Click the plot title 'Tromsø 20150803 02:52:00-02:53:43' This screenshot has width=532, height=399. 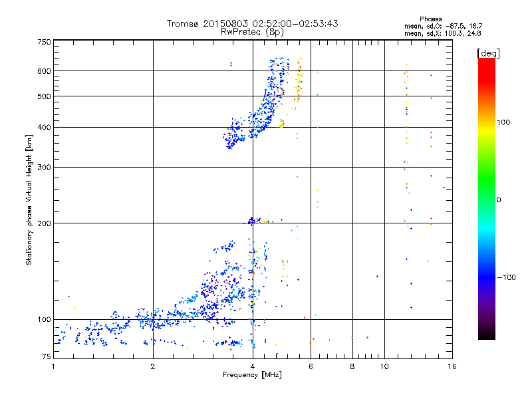pos(252,23)
